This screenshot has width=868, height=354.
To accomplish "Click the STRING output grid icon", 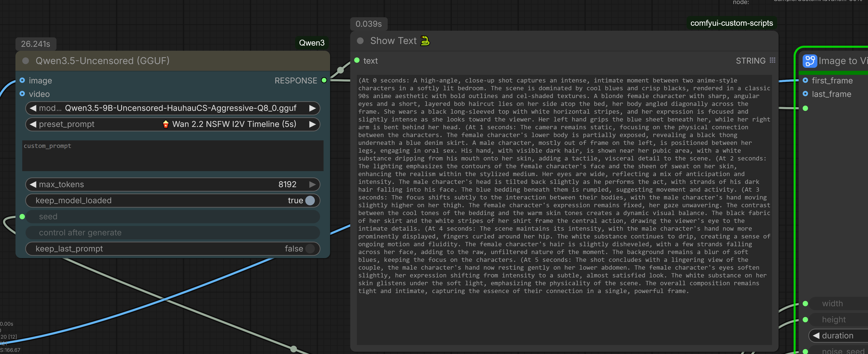I will pyautogui.click(x=773, y=60).
